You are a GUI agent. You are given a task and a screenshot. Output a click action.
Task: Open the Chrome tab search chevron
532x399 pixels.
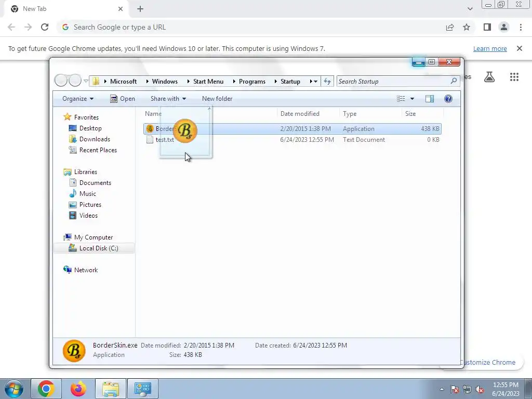pyautogui.click(x=470, y=9)
